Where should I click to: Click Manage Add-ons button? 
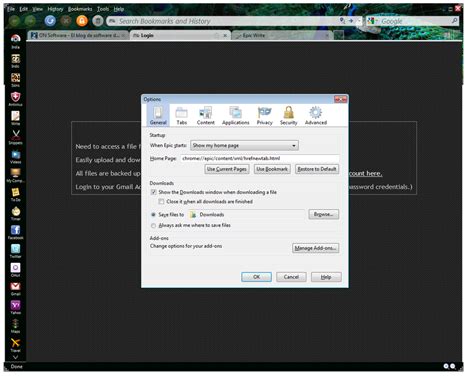pos(316,248)
